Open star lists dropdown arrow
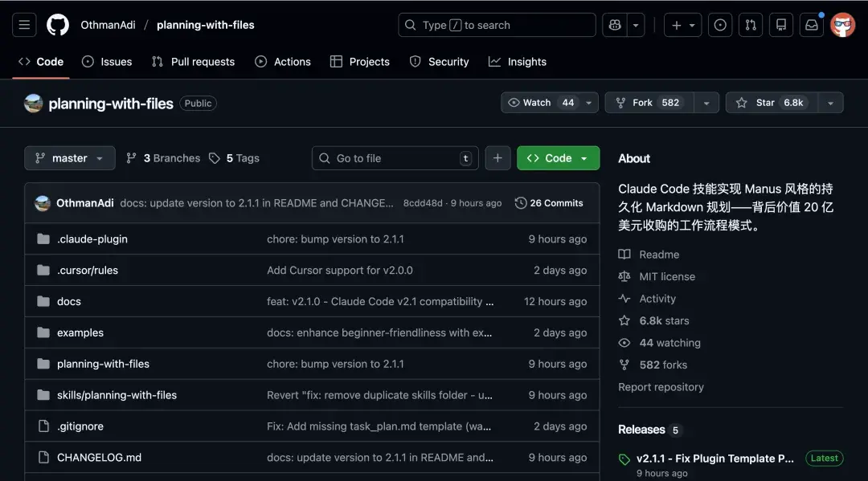The image size is (868, 481). click(830, 103)
